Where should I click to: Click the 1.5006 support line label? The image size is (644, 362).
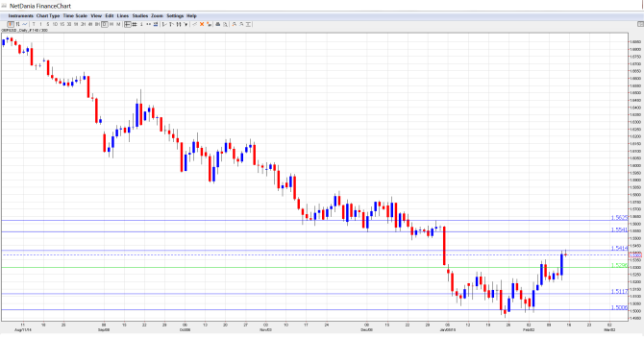pos(619,307)
